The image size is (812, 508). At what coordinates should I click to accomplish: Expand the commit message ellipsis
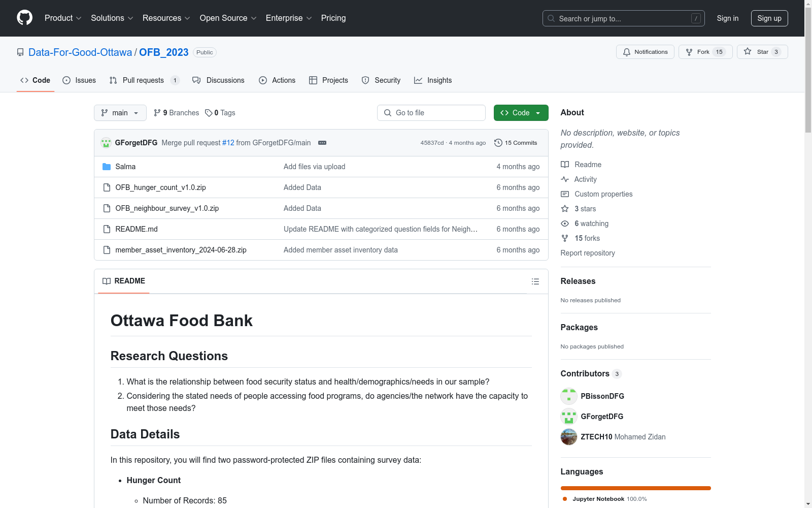click(x=322, y=143)
